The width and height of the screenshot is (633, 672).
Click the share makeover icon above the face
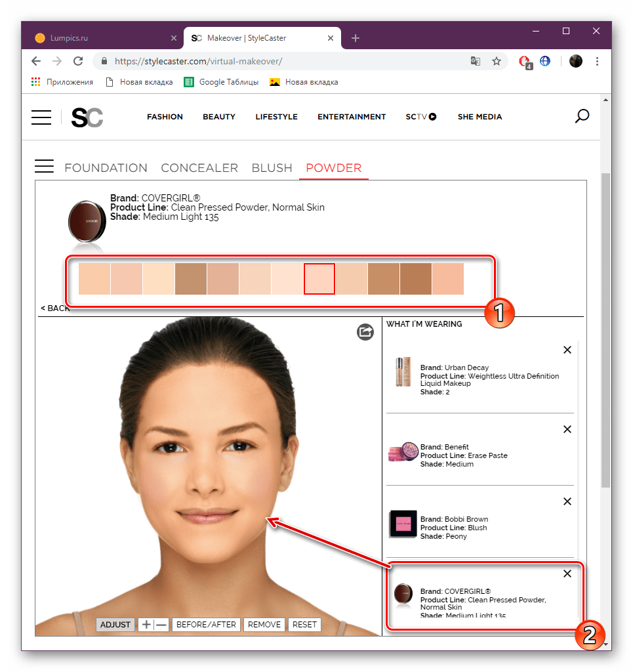(365, 331)
